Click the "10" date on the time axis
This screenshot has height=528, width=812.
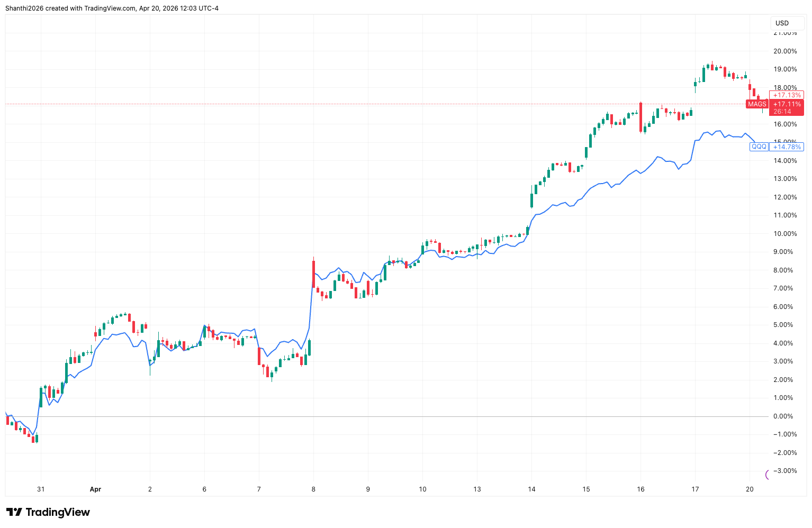(x=422, y=489)
